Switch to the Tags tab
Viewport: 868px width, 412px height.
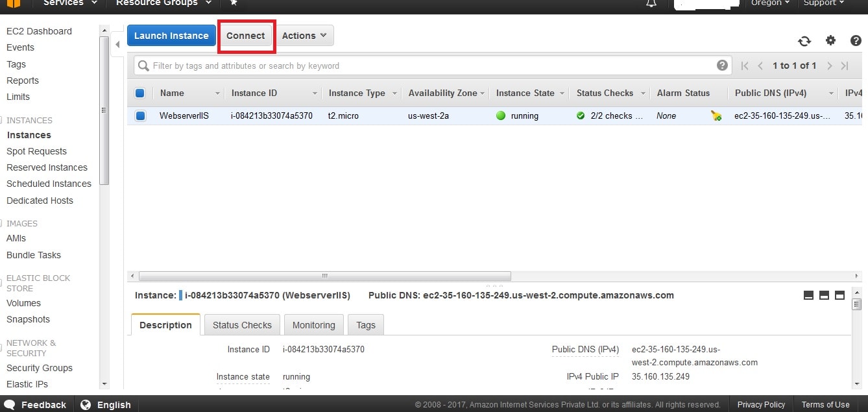coord(366,325)
